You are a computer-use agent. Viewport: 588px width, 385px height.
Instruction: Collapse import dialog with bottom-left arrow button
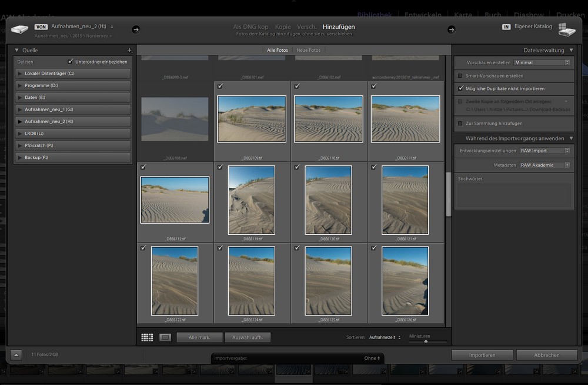click(16, 355)
